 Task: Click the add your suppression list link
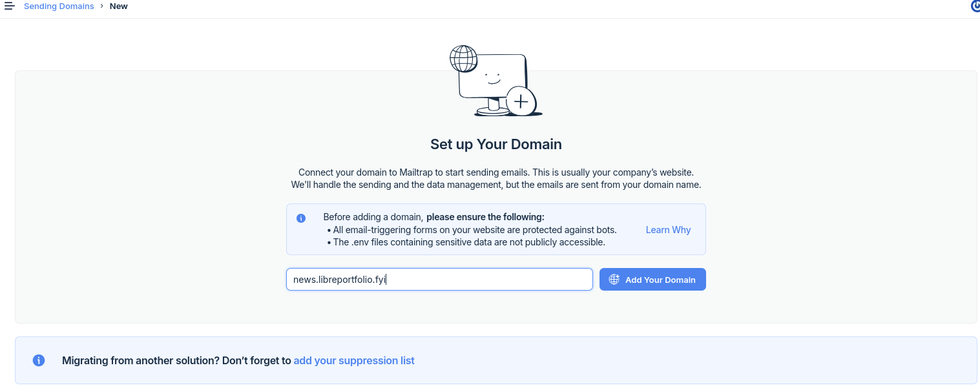354,360
